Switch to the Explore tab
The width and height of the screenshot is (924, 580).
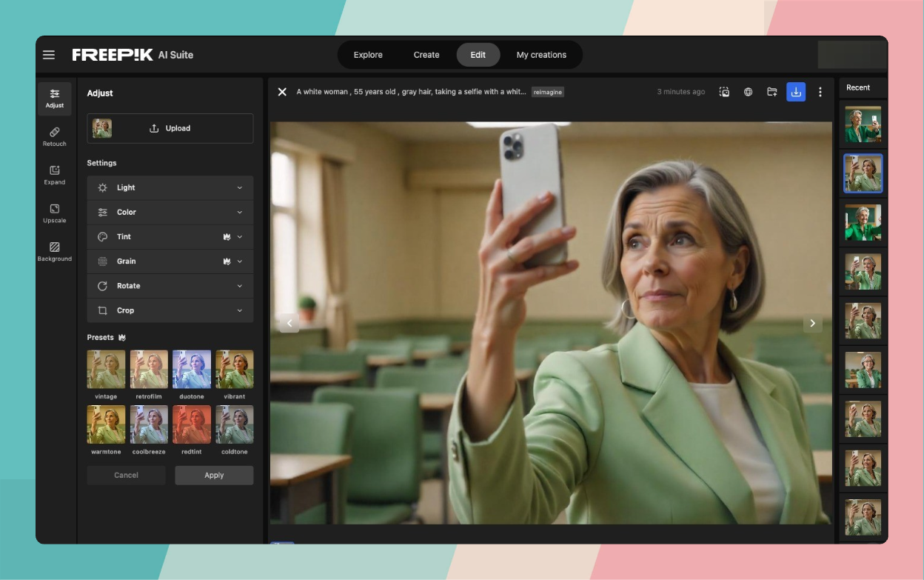coord(368,55)
